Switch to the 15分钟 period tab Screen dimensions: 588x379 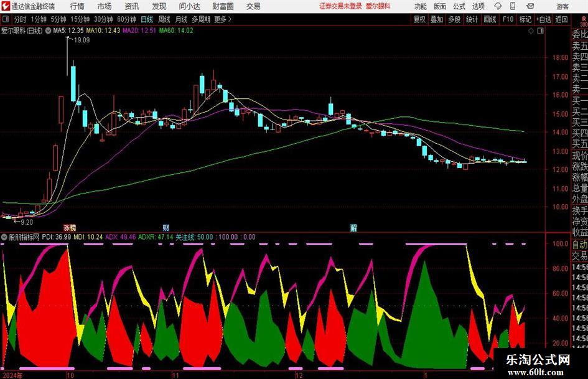click(x=80, y=19)
